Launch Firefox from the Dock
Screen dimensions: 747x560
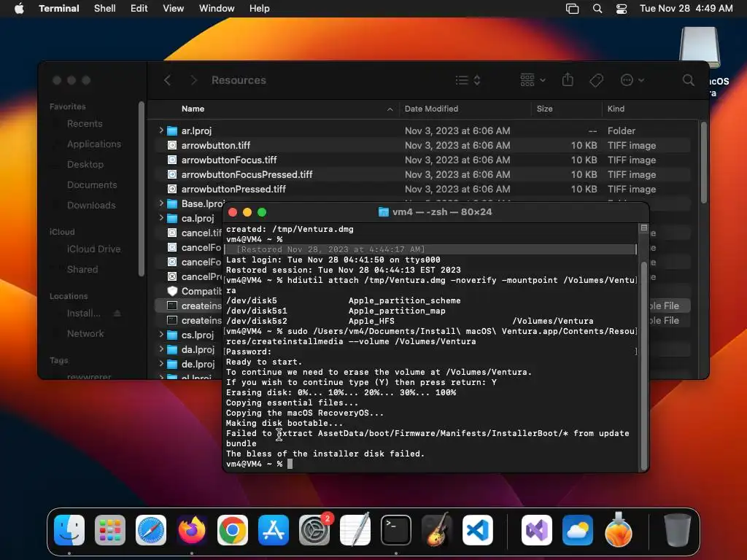[192, 530]
